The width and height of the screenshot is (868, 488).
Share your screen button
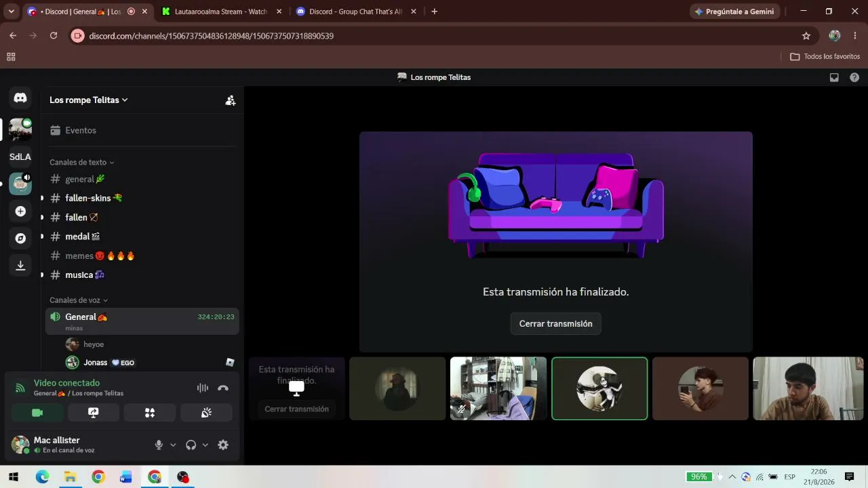pos(94,412)
